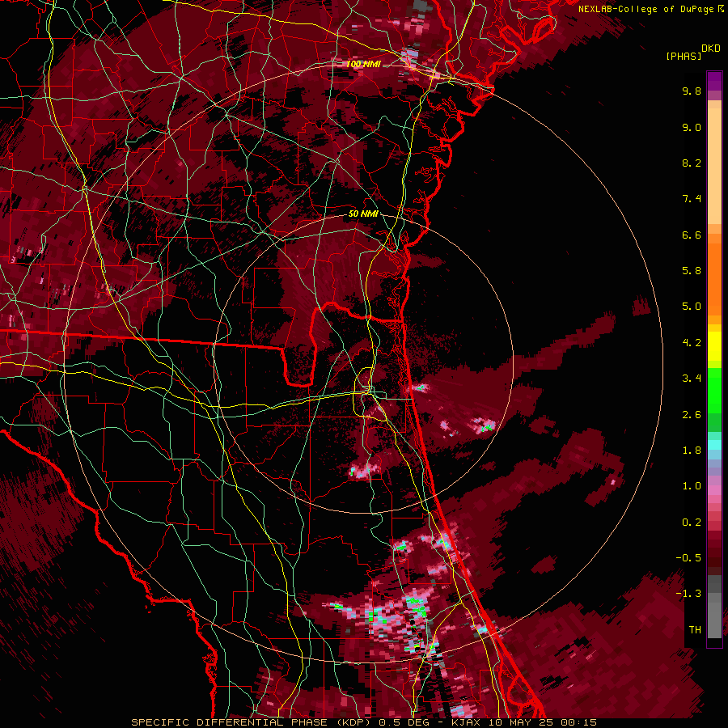Click the 7.4 scale value

pos(692,199)
